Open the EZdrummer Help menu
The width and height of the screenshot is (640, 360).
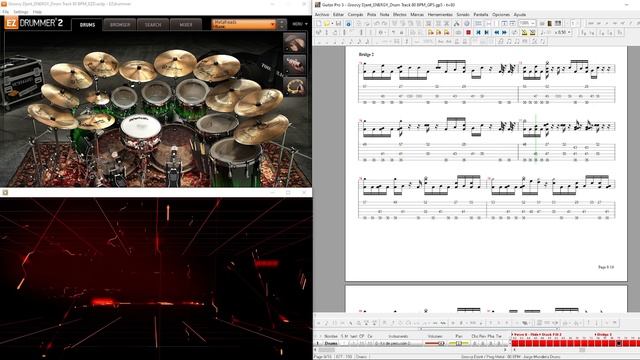pos(37,12)
